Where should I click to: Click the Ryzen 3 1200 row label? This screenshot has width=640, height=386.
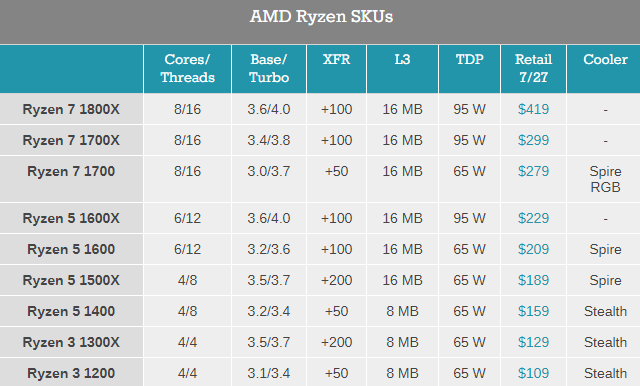tap(71, 373)
